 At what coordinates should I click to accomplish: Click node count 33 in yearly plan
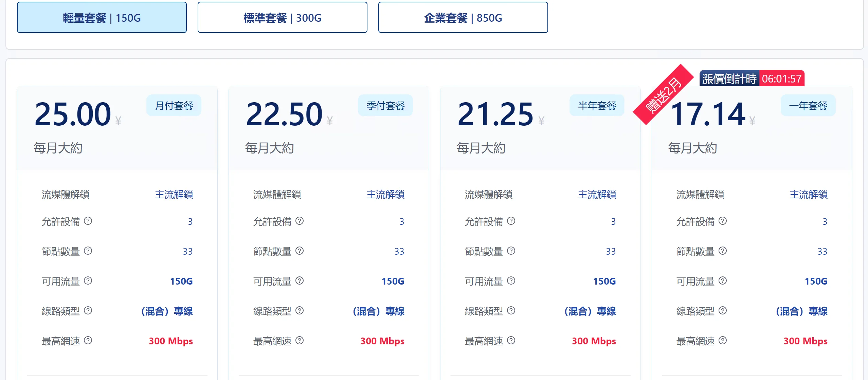click(822, 251)
